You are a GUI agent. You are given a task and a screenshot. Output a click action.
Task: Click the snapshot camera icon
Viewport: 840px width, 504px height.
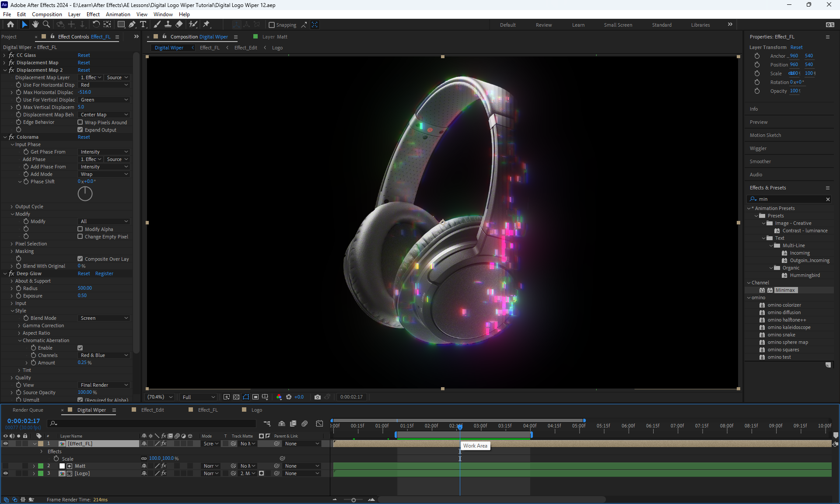click(318, 397)
